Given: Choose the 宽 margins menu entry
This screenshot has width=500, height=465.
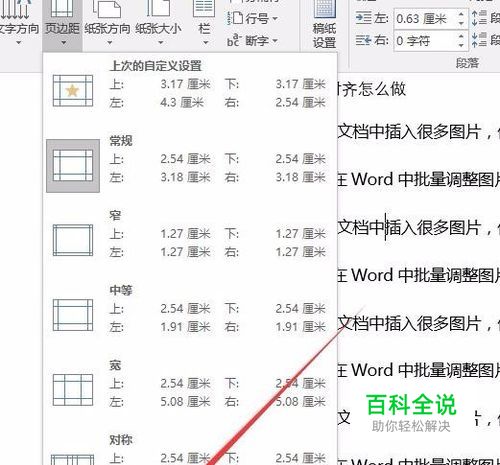Looking at the screenshot, I should (190, 390).
